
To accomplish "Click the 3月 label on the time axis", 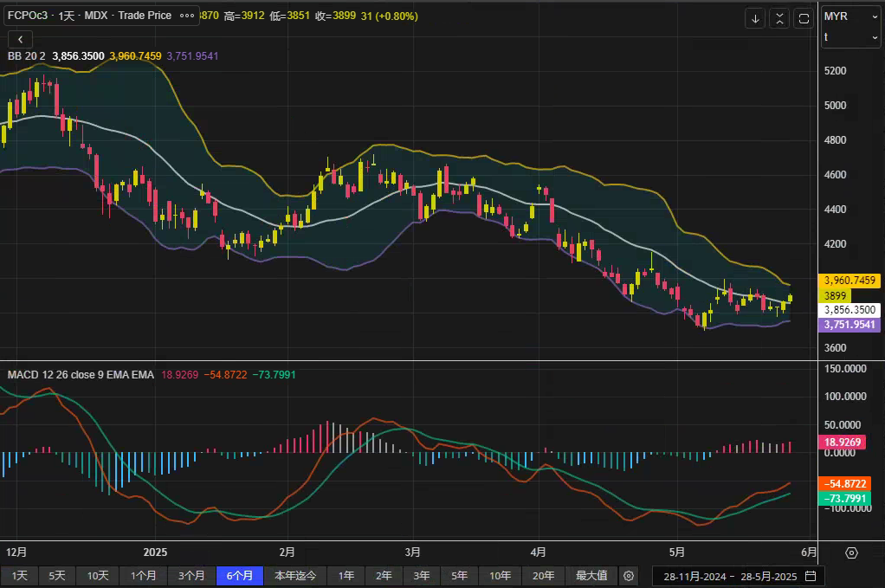I will pyautogui.click(x=412, y=552).
